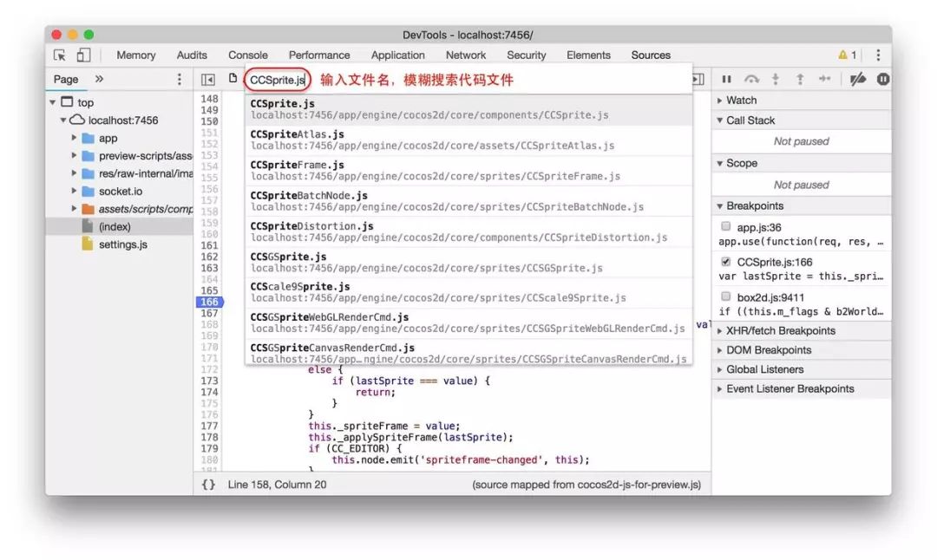
Task: Deactivate all breakpoints icon
Action: [x=857, y=79]
